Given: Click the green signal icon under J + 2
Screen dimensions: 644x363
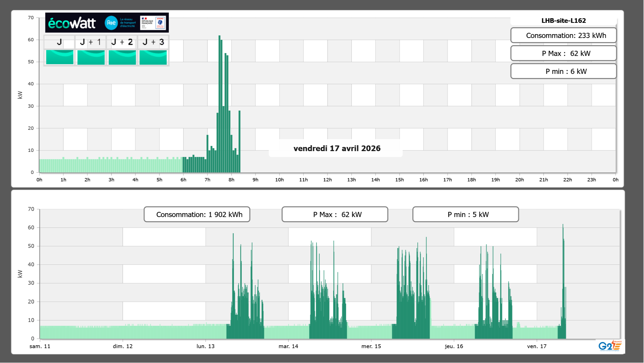Looking at the screenshot, I should (122, 57).
